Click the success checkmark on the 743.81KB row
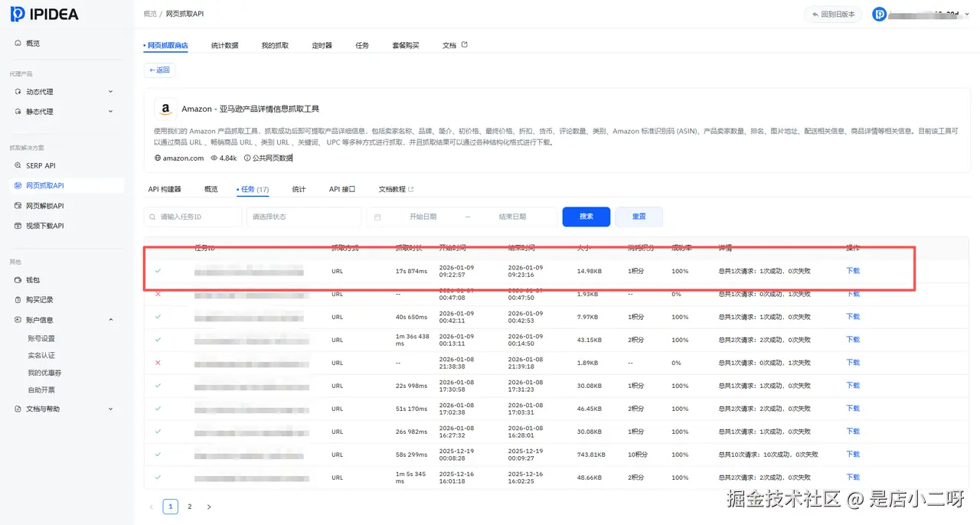Screen dimensions: 980x525 [158, 455]
